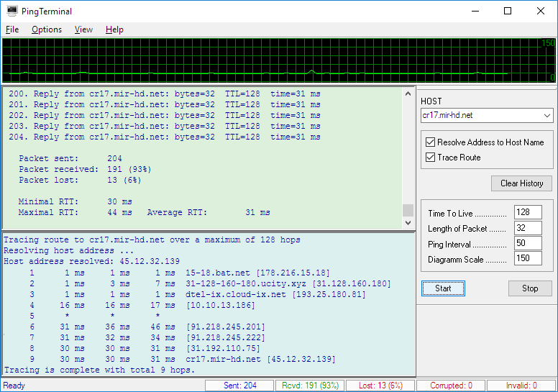Minimize the PingTerminal window
Viewport: 558px width, 392px height.
coord(475,11)
